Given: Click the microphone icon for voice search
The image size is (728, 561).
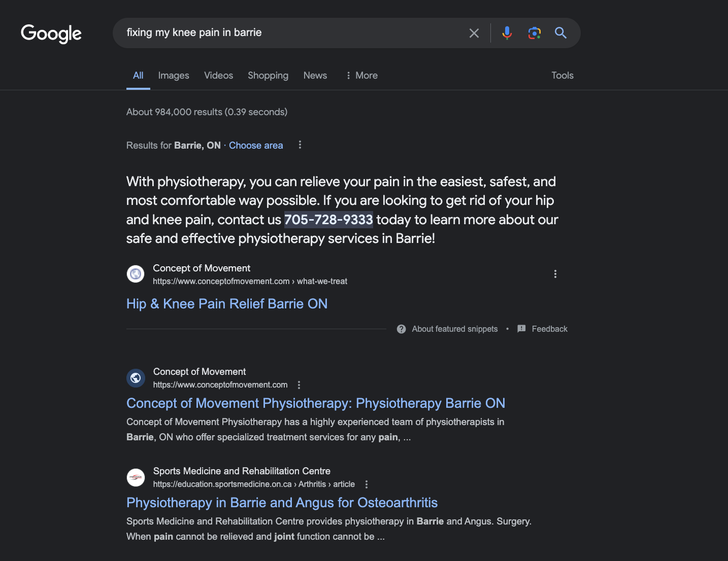Looking at the screenshot, I should coord(507,32).
